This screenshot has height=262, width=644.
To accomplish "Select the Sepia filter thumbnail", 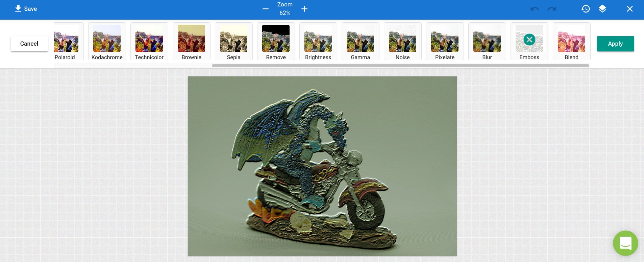I will tap(233, 41).
